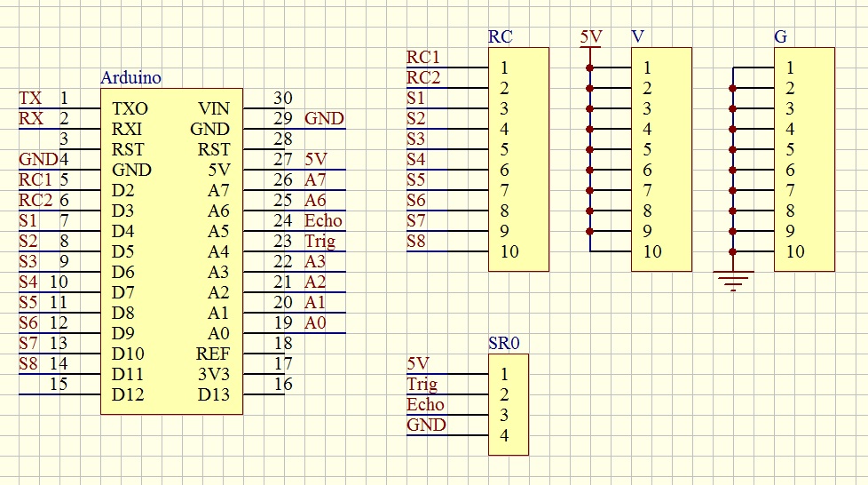The width and height of the screenshot is (868, 485).
Task: Click GND net label on Arduino pin 4
Action: 38,160
